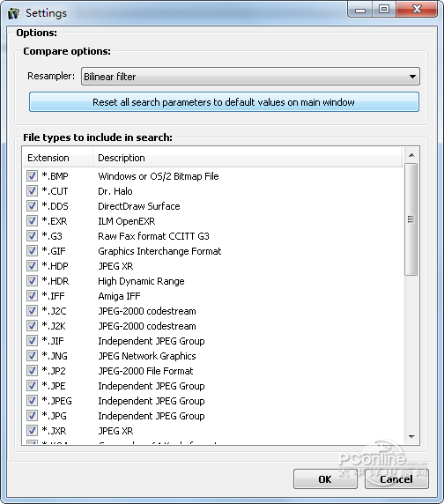Image resolution: width=444 pixels, height=504 pixels.
Task: Toggle the *.JP2 checkbox
Action: point(32,371)
